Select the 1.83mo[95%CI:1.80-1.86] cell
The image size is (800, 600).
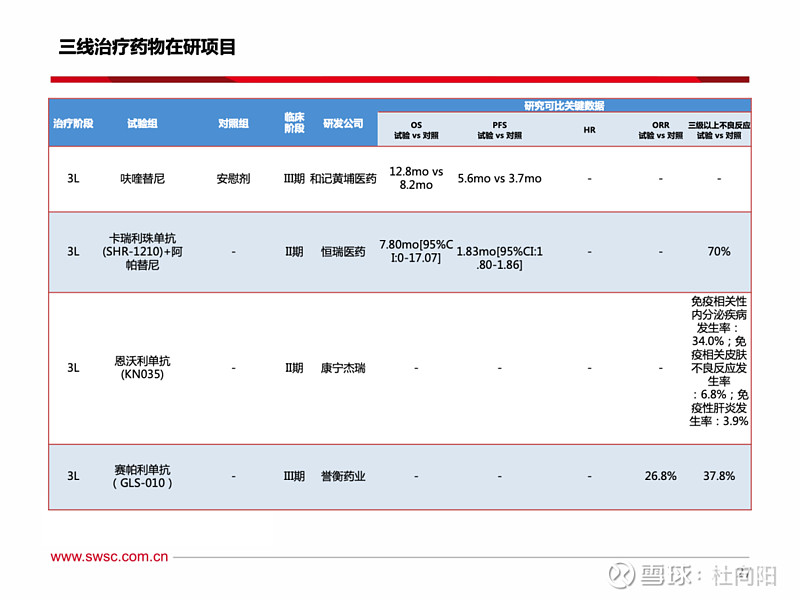499,258
